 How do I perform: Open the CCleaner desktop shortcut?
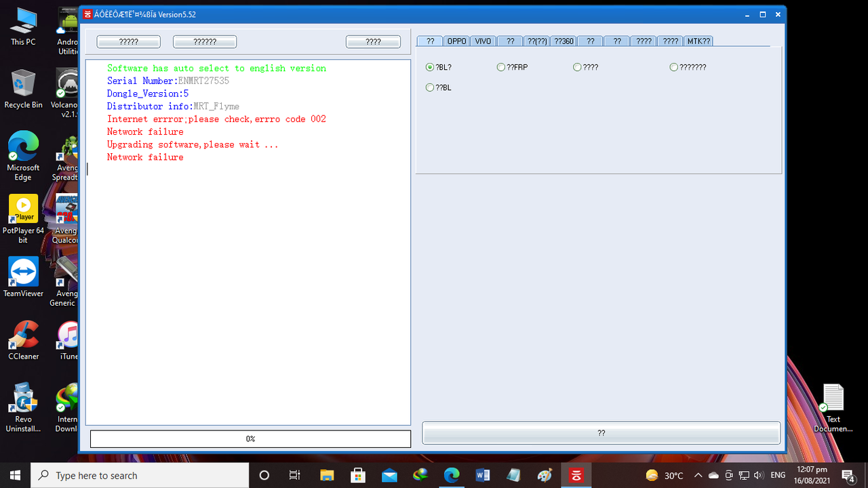pyautogui.click(x=23, y=340)
